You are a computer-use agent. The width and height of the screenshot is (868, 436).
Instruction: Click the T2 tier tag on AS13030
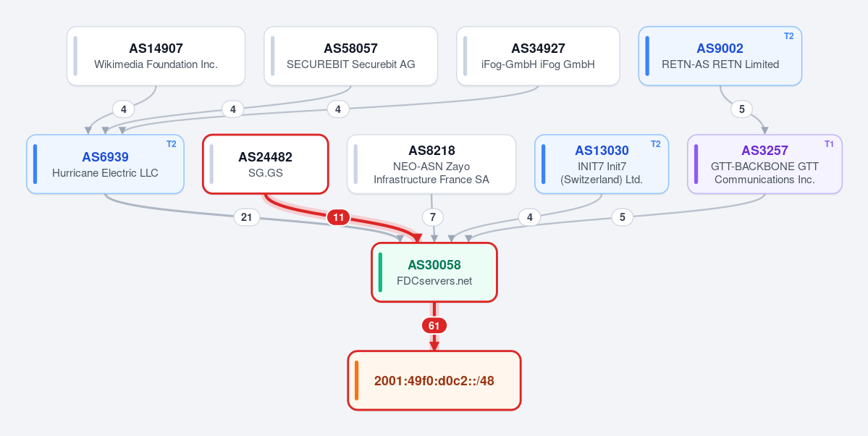pyautogui.click(x=655, y=144)
